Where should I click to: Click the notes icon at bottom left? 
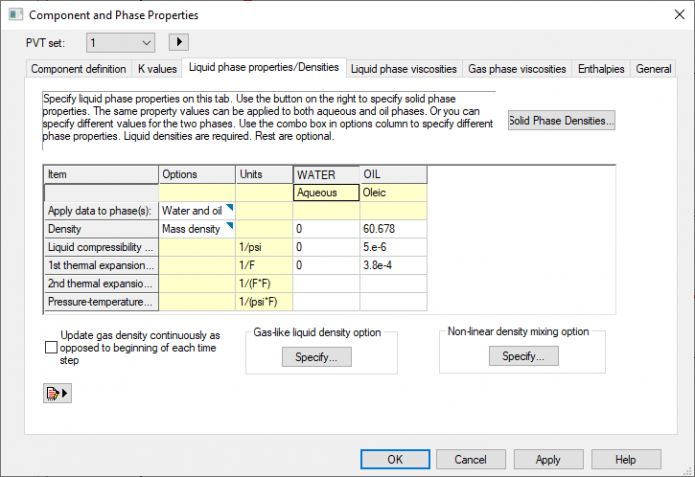click(x=55, y=394)
